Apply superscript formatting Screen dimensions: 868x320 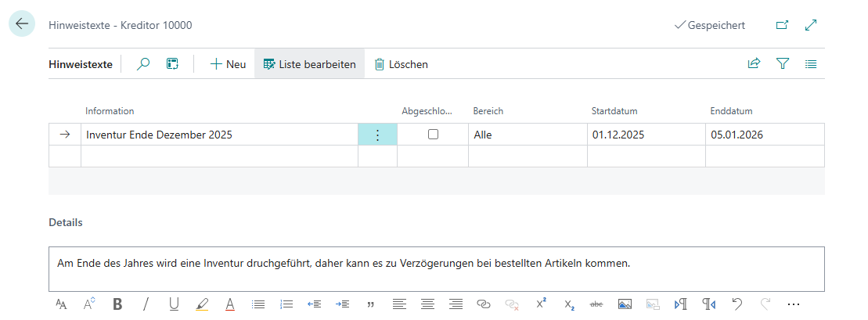541,304
